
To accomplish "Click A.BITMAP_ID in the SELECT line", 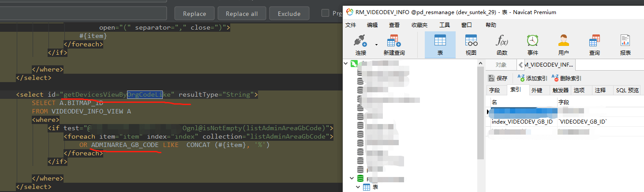I will pos(81,103).
